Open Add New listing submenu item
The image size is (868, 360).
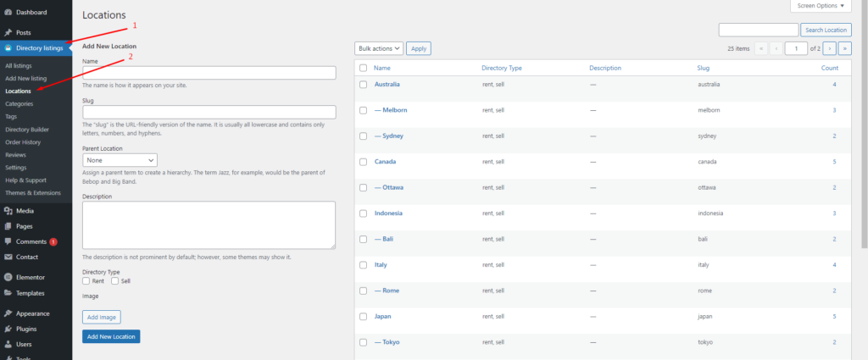click(x=26, y=79)
